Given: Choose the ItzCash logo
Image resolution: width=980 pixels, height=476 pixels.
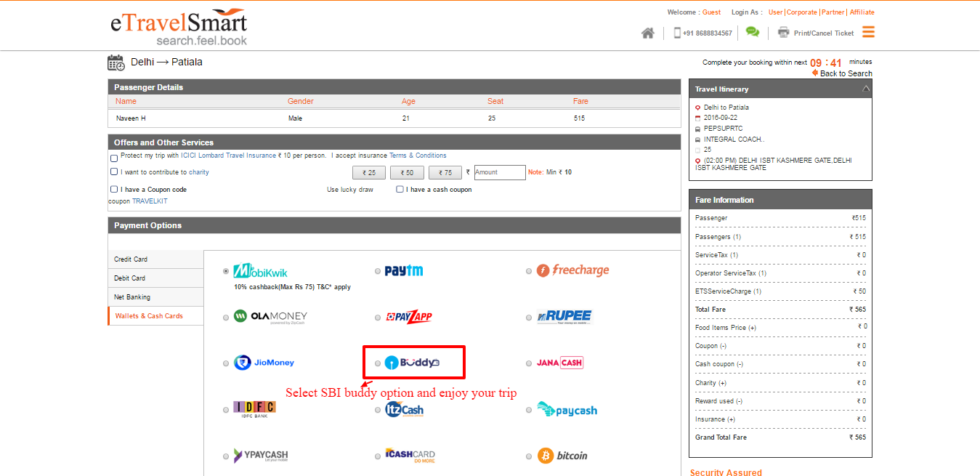Looking at the screenshot, I should (404, 409).
